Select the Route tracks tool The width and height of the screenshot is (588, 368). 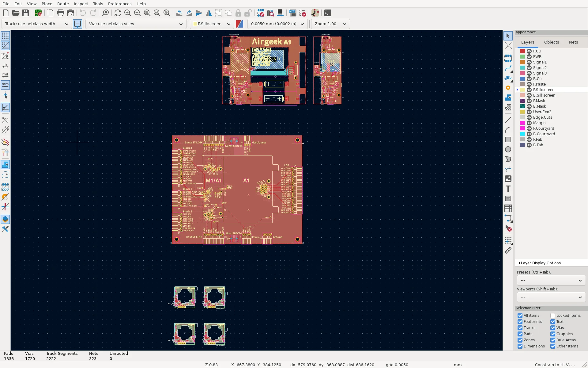click(508, 68)
